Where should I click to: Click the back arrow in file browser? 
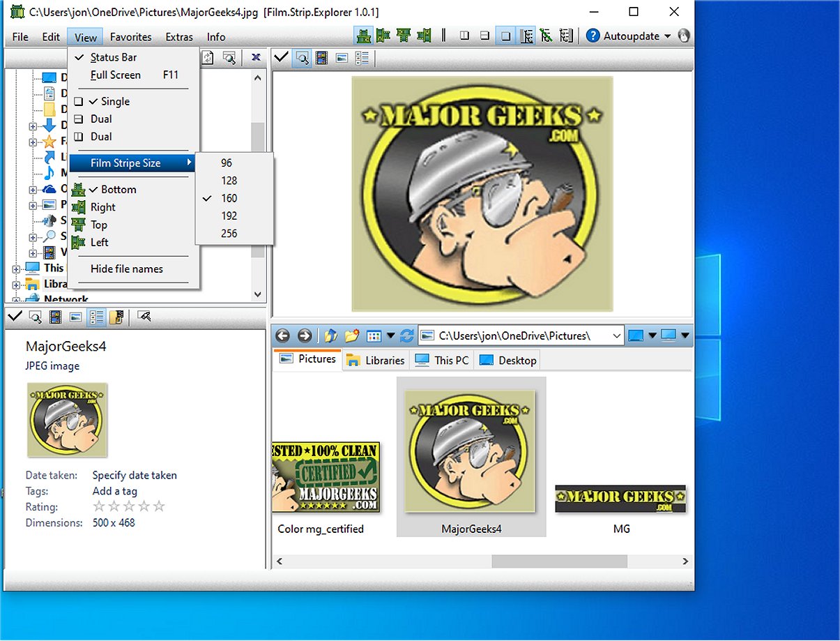coord(283,336)
